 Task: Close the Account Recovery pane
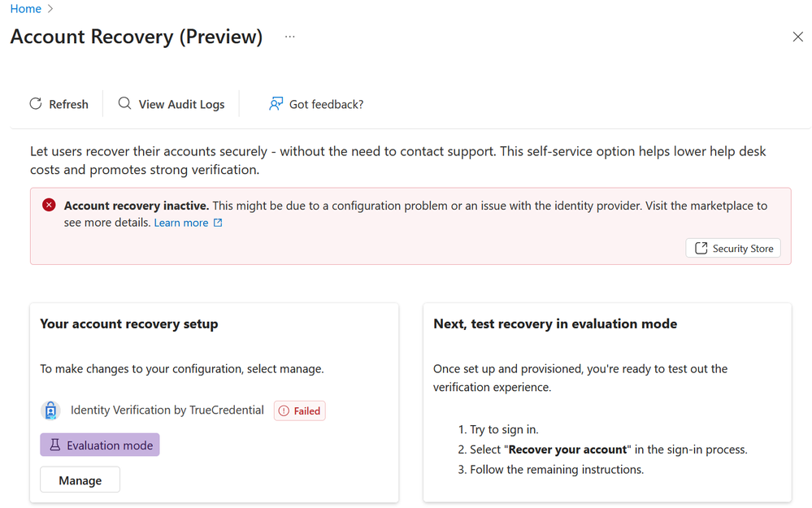[797, 37]
